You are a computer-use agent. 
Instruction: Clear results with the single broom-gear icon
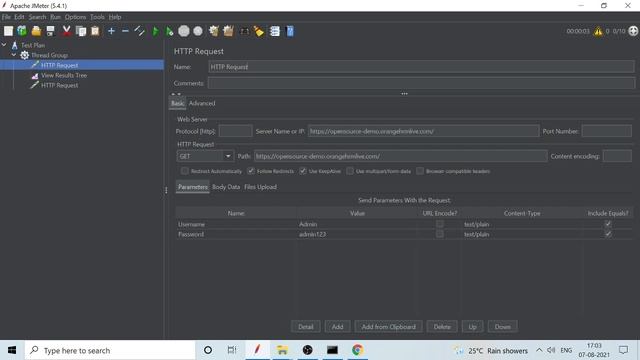pyautogui.click(x=213, y=31)
